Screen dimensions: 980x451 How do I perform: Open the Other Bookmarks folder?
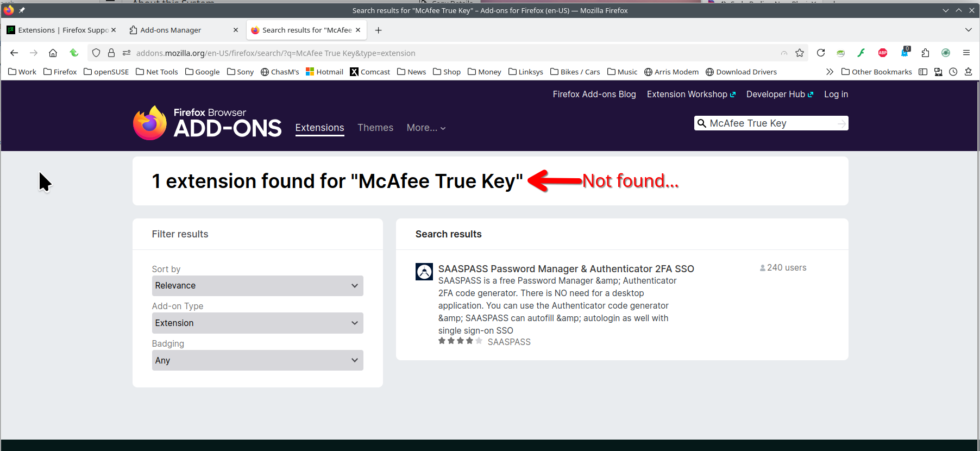tap(877, 72)
